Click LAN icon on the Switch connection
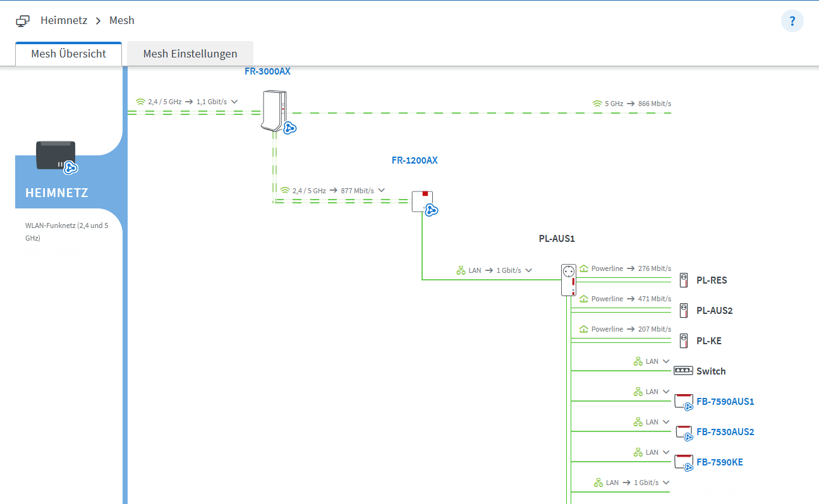The image size is (819, 504). coord(638,361)
